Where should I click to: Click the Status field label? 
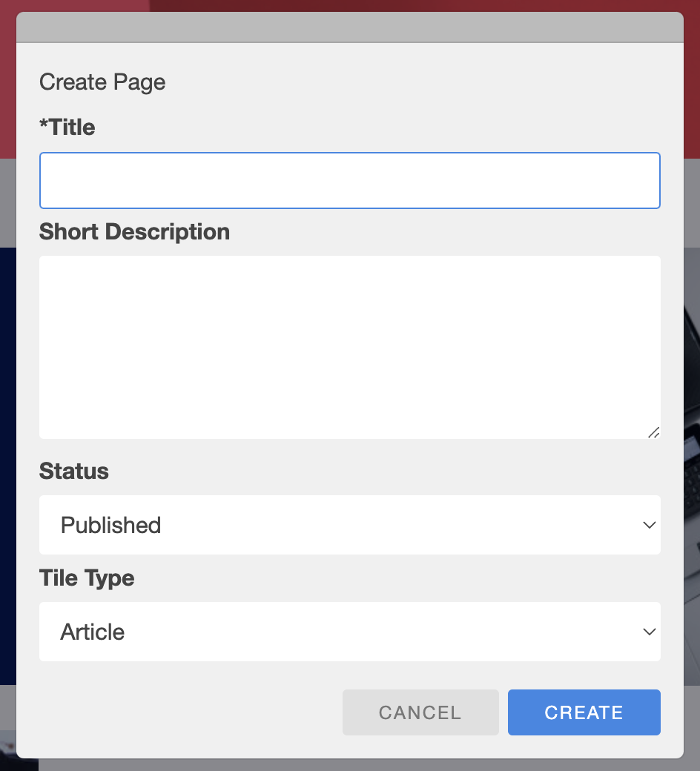coord(74,471)
